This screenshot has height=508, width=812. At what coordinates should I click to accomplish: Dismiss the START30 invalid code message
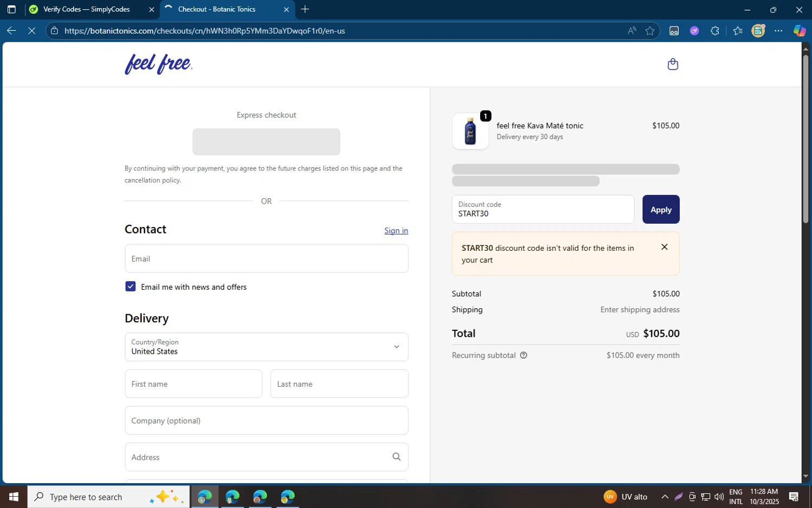664,247
